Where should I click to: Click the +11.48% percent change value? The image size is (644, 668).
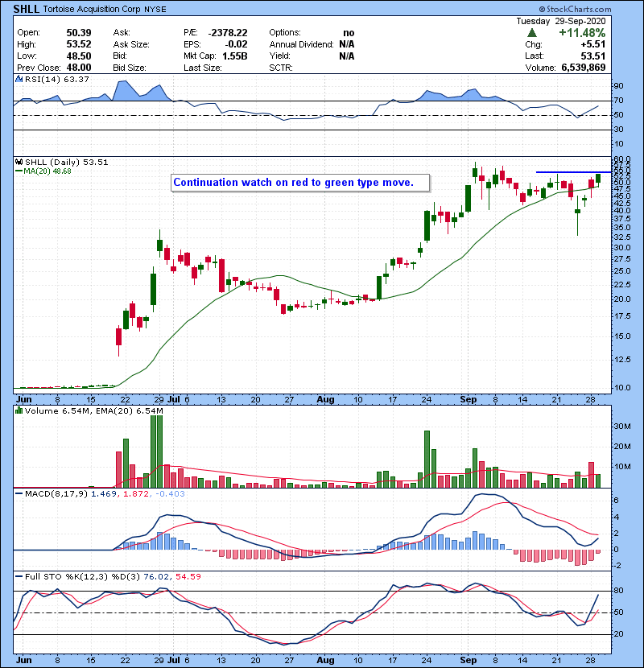click(x=582, y=33)
